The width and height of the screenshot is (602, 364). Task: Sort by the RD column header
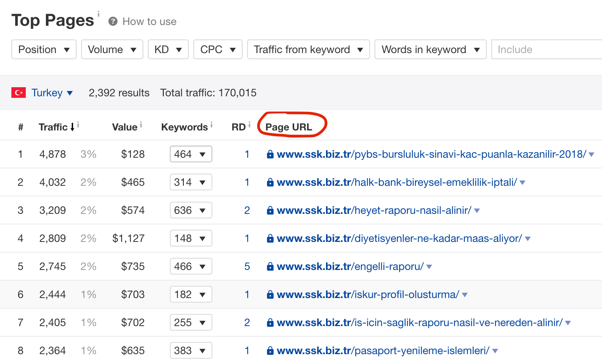coord(239,127)
